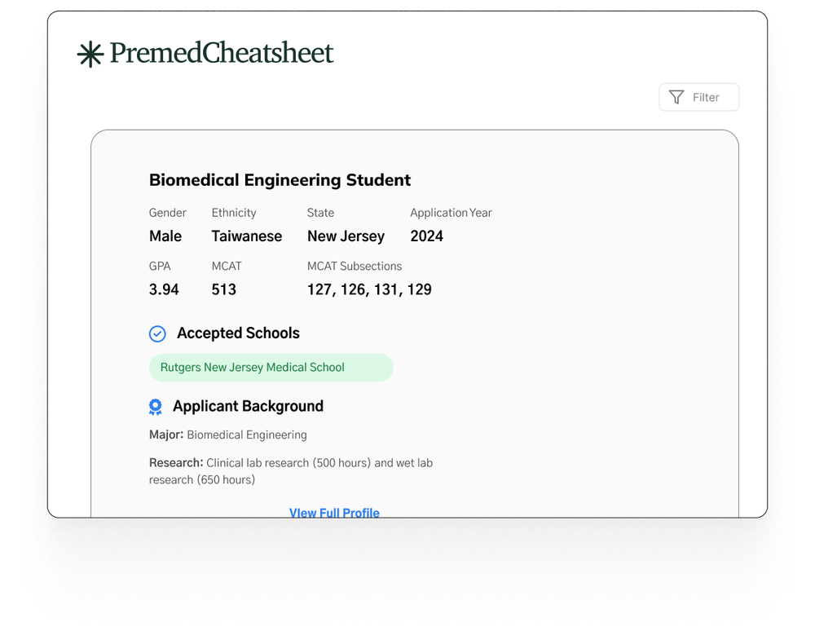This screenshot has height=644, width=815.
Task: Select the filter funnel icon
Action: 677,97
